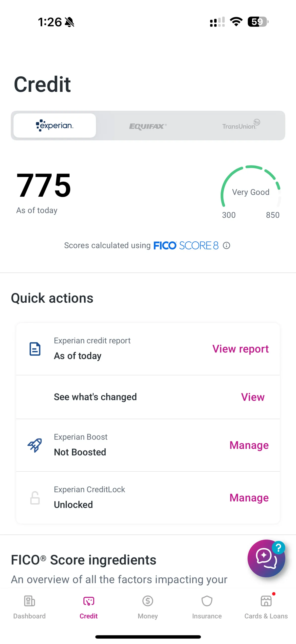Tap View next to See what's changed
296x644 pixels.
click(x=253, y=397)
